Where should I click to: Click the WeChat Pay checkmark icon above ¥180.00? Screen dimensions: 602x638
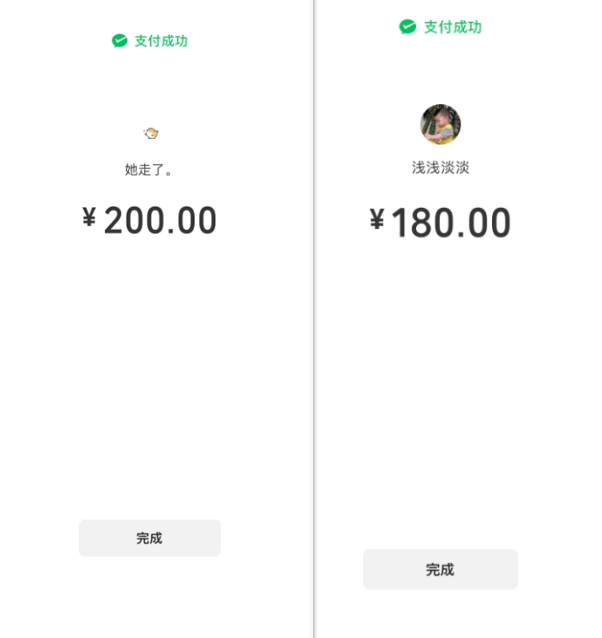click(407, 27)
